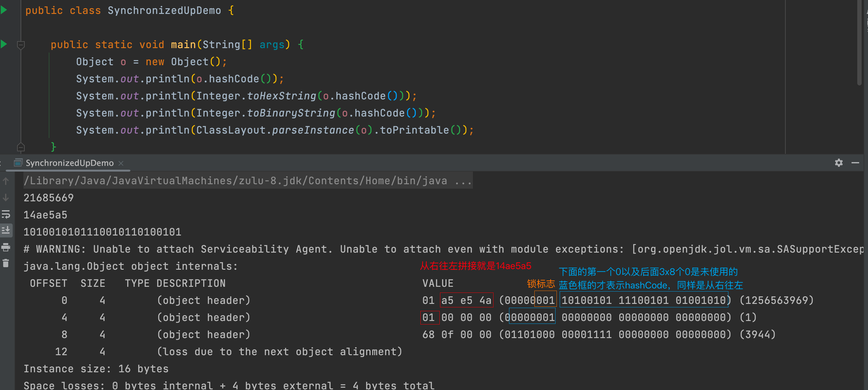Click 'java.lang.Object object internals:' line

coord(131,267)
